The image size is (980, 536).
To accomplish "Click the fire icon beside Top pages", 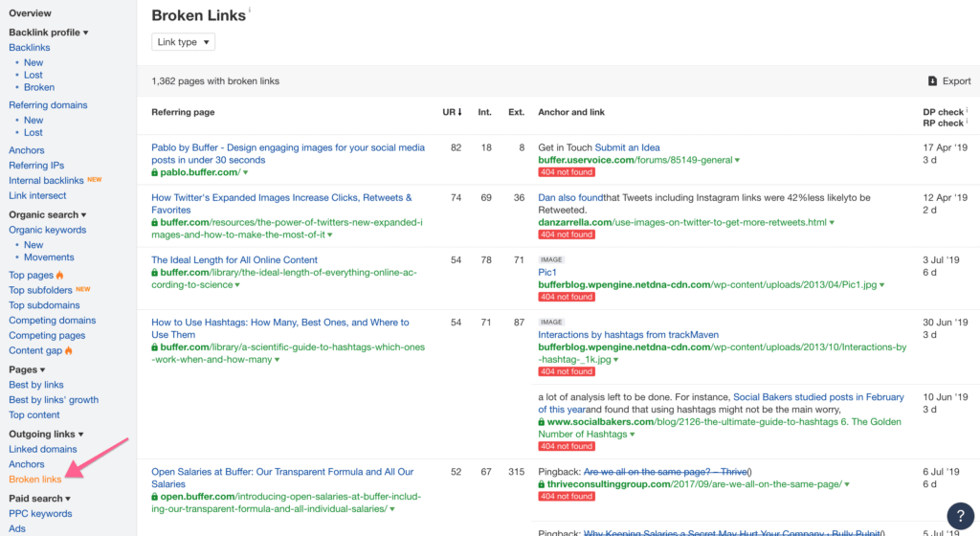I will tap(61, 276).
